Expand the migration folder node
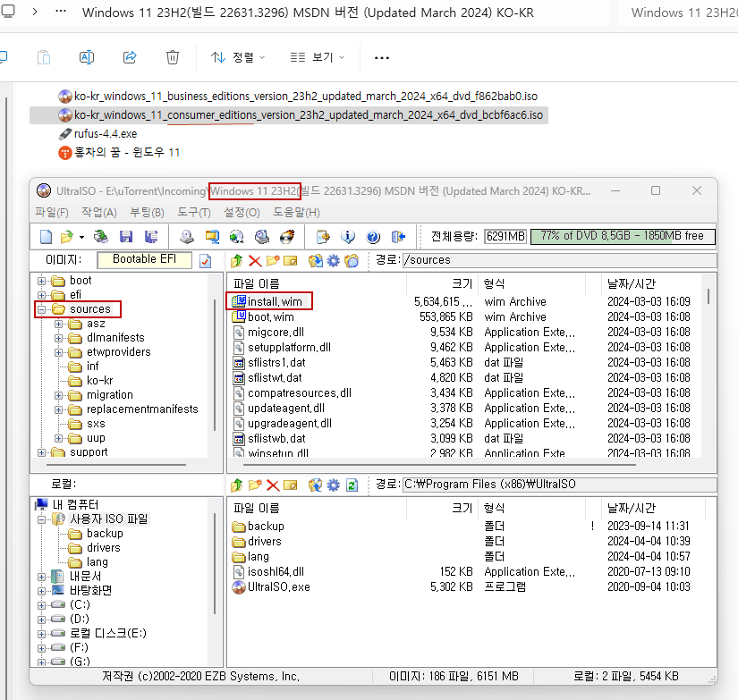The height and width of the screenshot is (700, 738). click(x=58, y=396)
